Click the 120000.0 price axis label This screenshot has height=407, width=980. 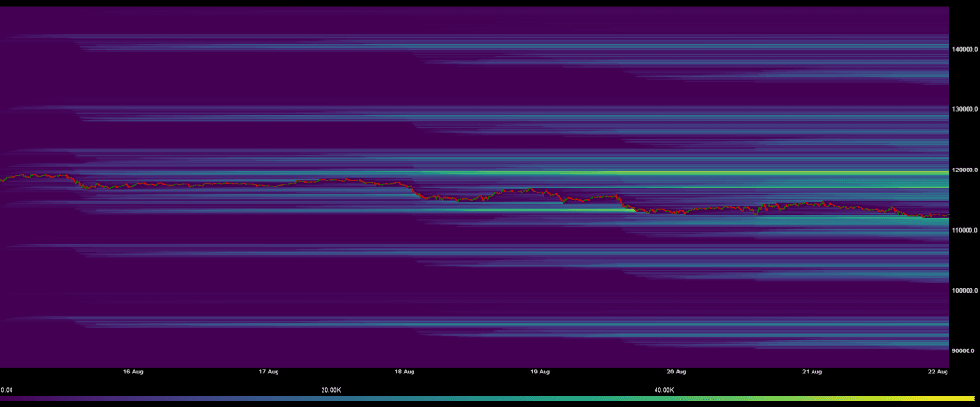[x=965, y=170]
